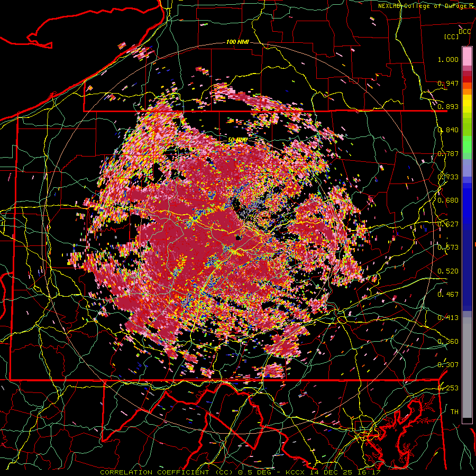Screen dimensions: 476x476
Task: Select the 0.413 scale value
Action: tap(448, 318)
